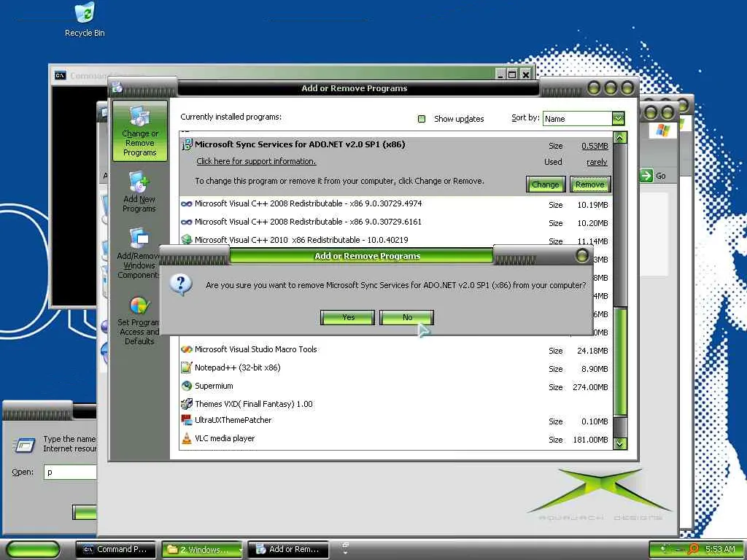
Task: Click the Add or Remove Programs title bar icon
Action: coord(117,87)
